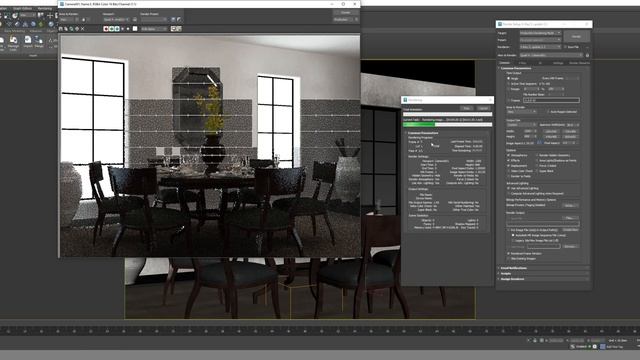Toggle Displacement checkbox in Options
Screen dimensions: 640x360
point(508,166)
